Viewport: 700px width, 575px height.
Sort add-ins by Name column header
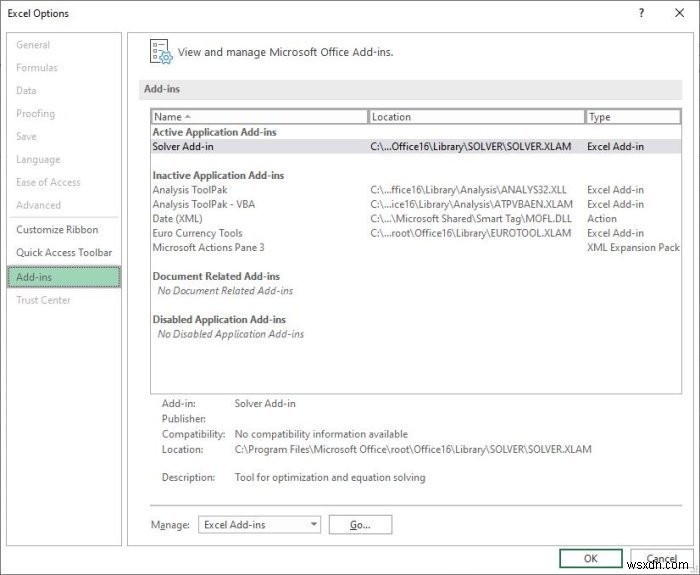click(259, 117)
